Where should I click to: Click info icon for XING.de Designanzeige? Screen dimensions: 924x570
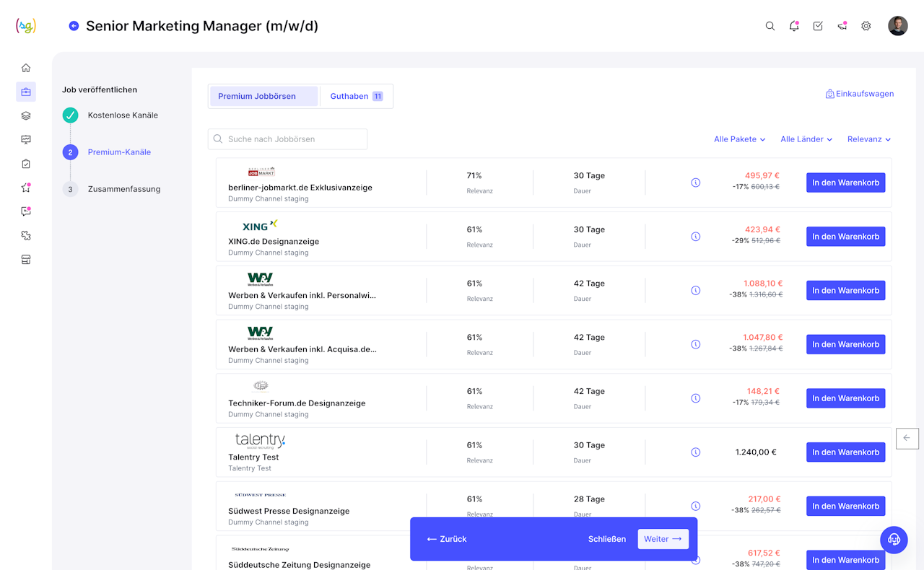click(x=695, y=237)
